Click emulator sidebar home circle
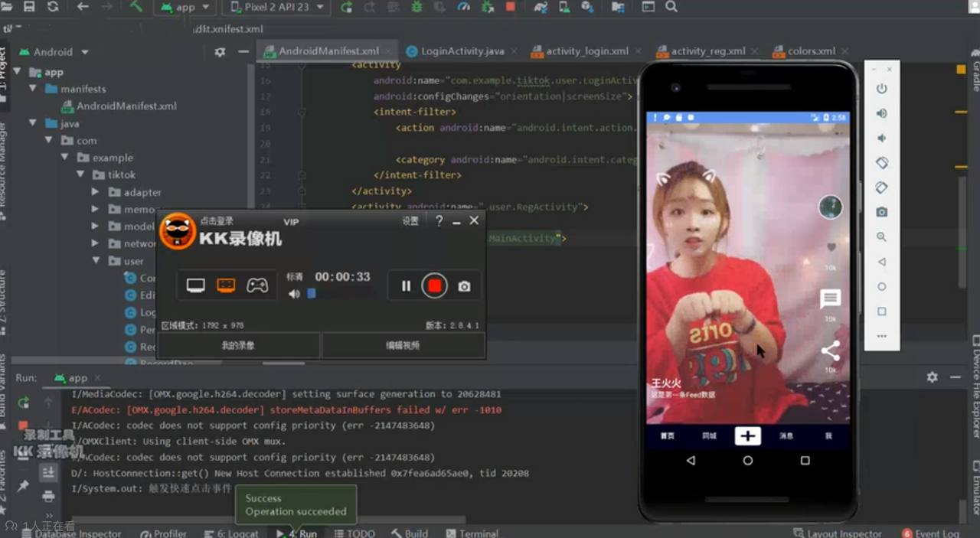Image resolution: width=980 pixels, height=538 pixels. [882, 287]
